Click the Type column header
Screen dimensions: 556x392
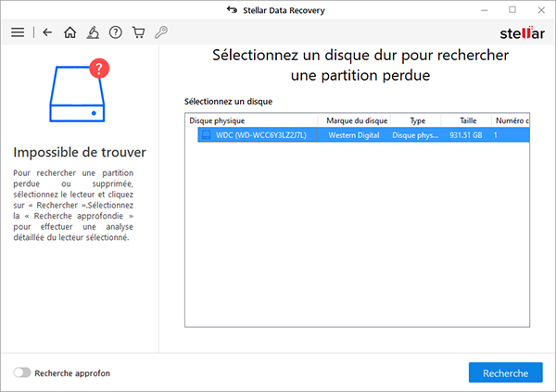(x=417, y=120)
